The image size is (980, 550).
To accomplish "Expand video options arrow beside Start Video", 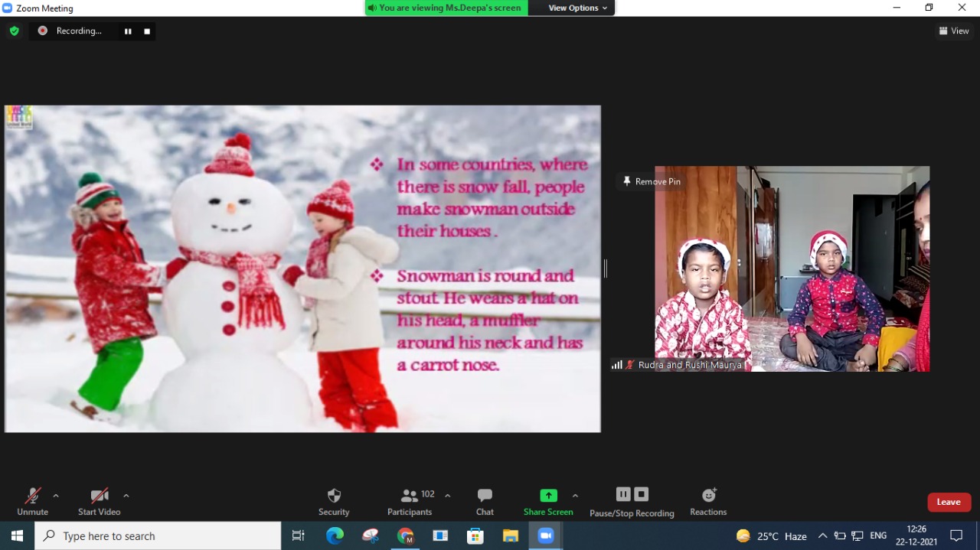I will (126, 496).
